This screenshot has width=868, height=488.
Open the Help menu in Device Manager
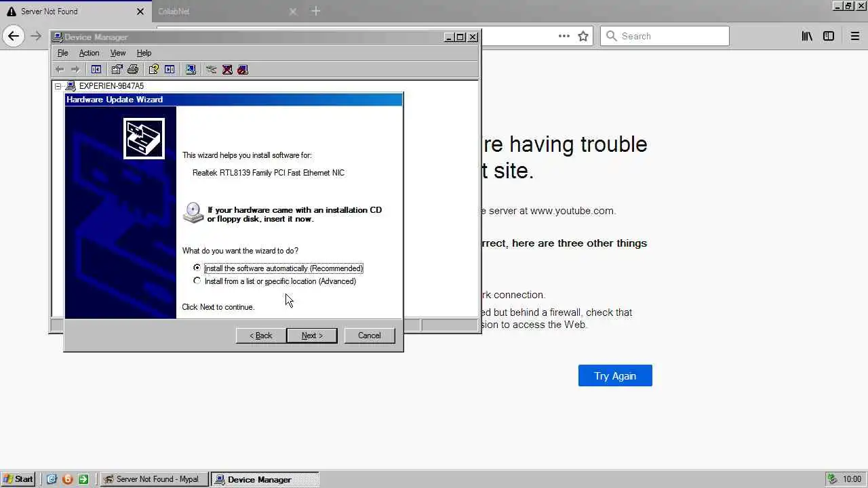coord(144,53)
